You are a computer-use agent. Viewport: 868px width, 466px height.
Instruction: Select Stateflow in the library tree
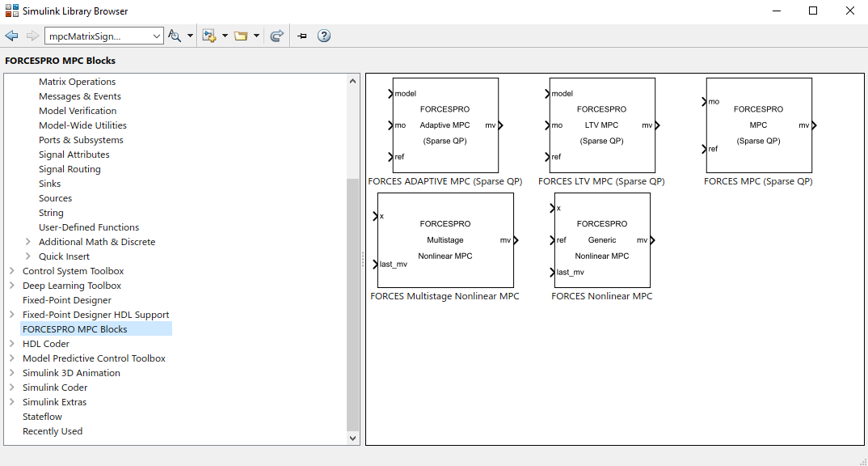(x=42, y=417)
